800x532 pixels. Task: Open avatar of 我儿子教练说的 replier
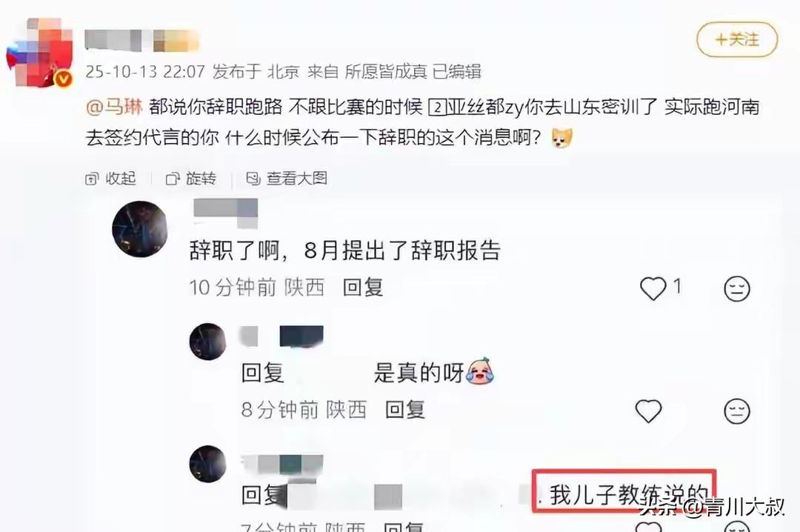(207, 464)
